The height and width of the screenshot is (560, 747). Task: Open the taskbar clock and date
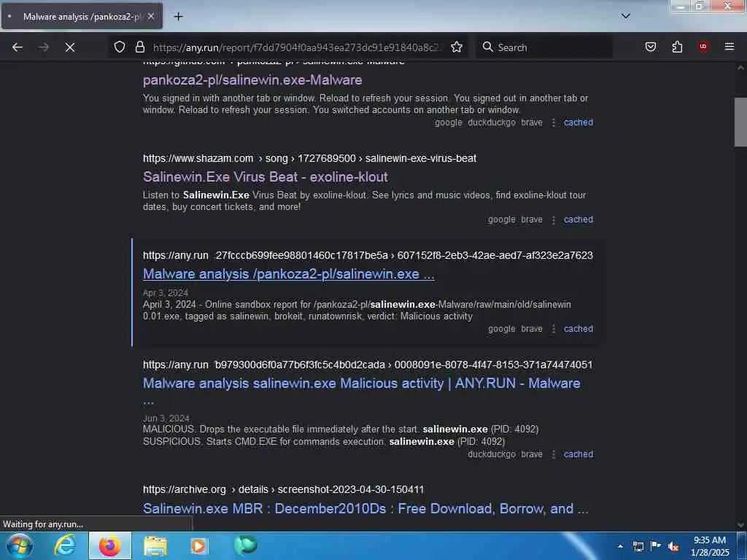[x=710, y=546]
